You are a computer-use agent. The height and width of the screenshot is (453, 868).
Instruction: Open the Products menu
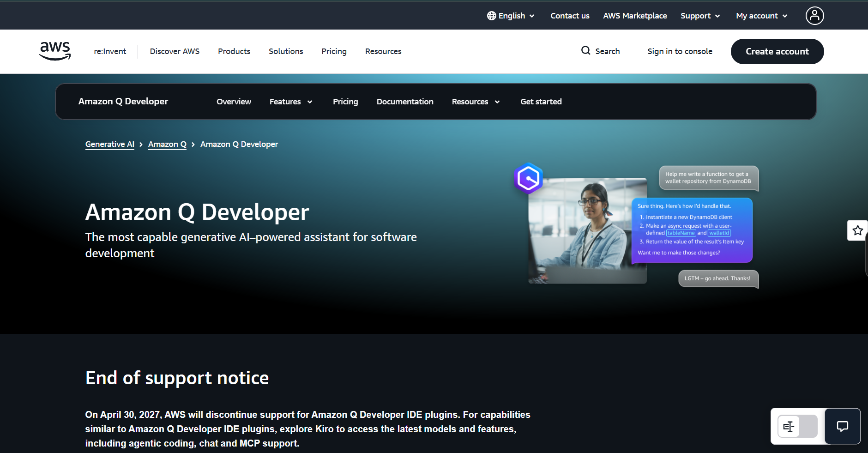click(234, 51)
